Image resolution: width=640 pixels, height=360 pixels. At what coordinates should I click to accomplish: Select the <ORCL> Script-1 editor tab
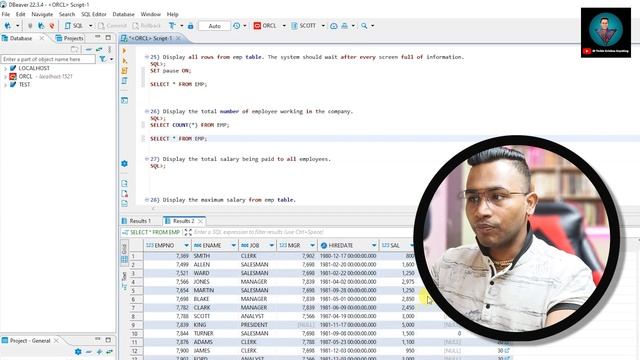[x=150, y=38]
